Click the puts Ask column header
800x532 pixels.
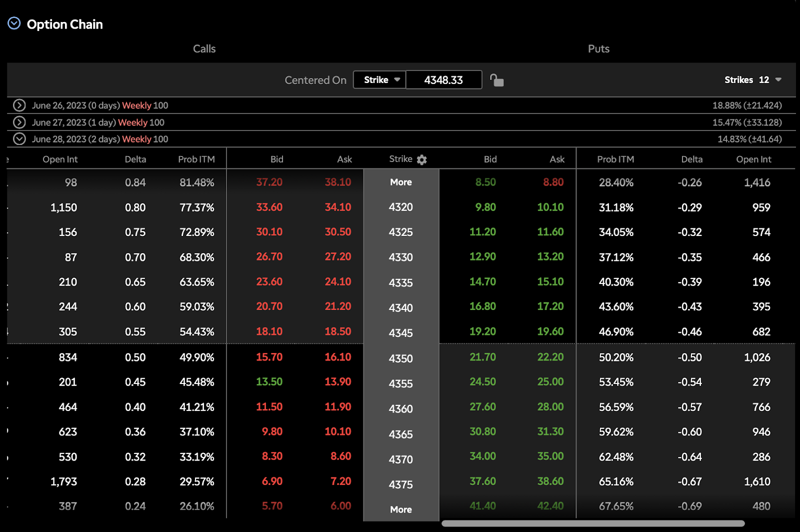click(557, 159)
